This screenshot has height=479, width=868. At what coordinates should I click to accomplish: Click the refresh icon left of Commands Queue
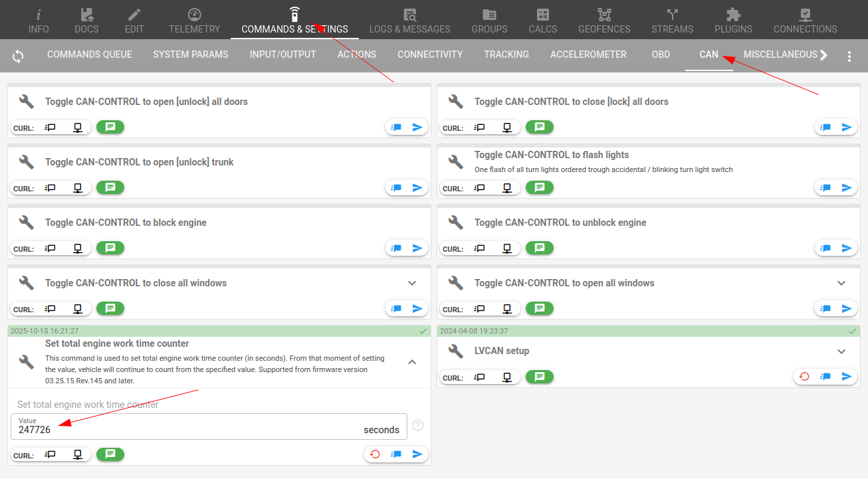(x=18, y=56)
